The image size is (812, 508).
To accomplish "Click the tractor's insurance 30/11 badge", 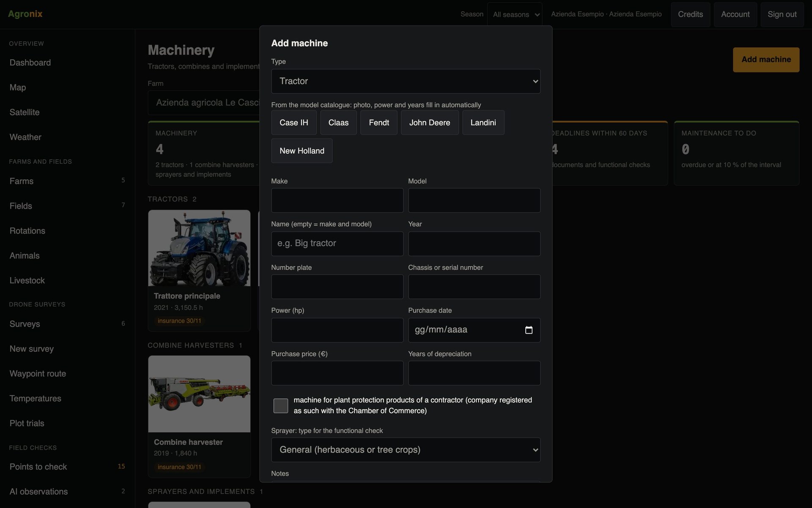I will [x=179, y=321].
